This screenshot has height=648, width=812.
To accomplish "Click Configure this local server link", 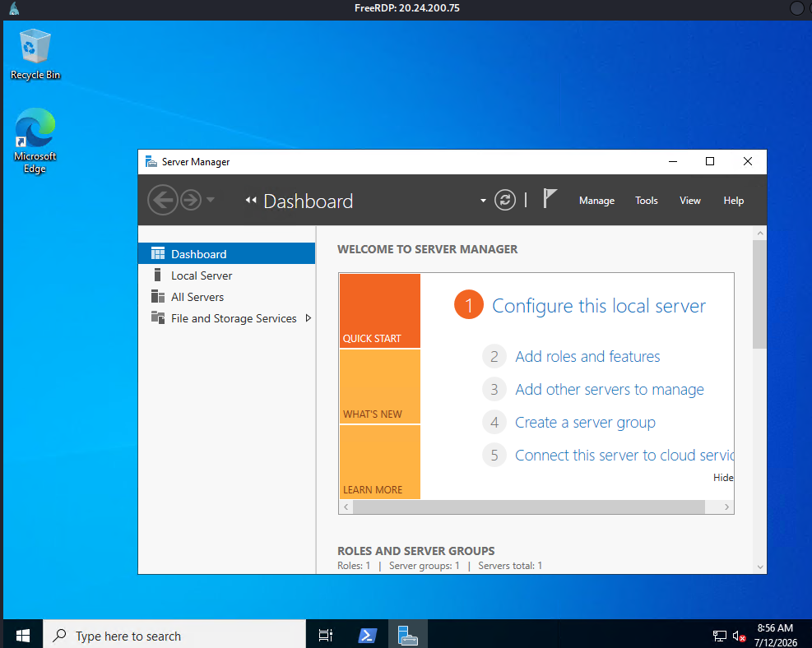I will pyautogui.click(x=599, y=306).
